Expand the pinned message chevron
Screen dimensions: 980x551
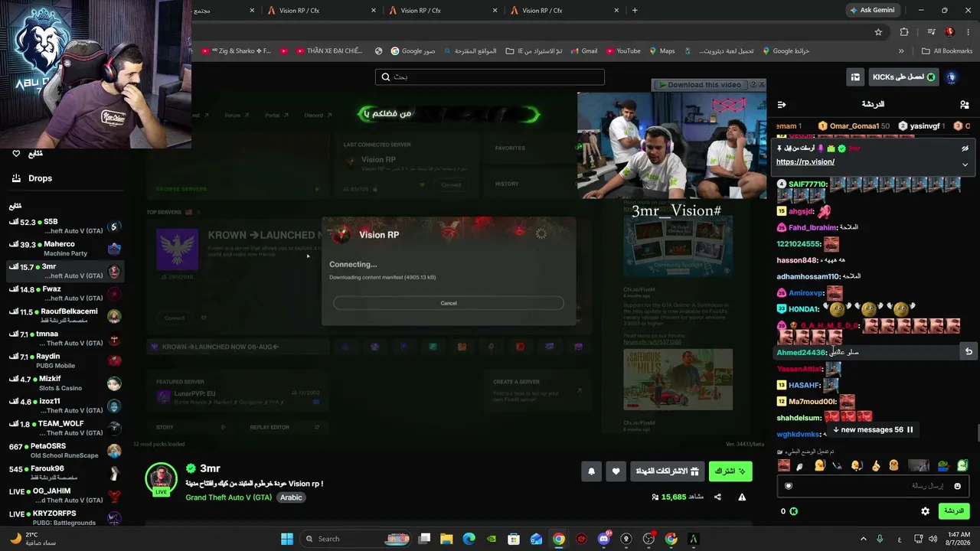click(x=965, y=165)
